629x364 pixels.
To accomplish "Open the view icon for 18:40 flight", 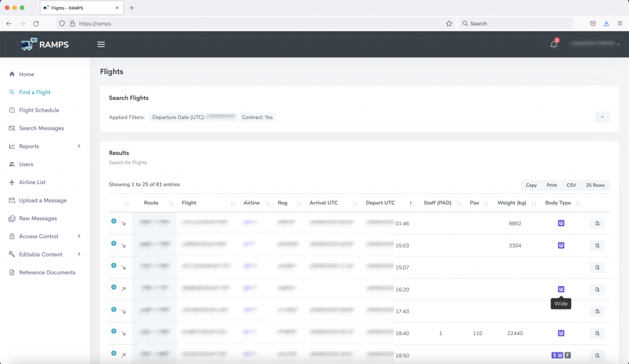I will (x=596, y=333).
